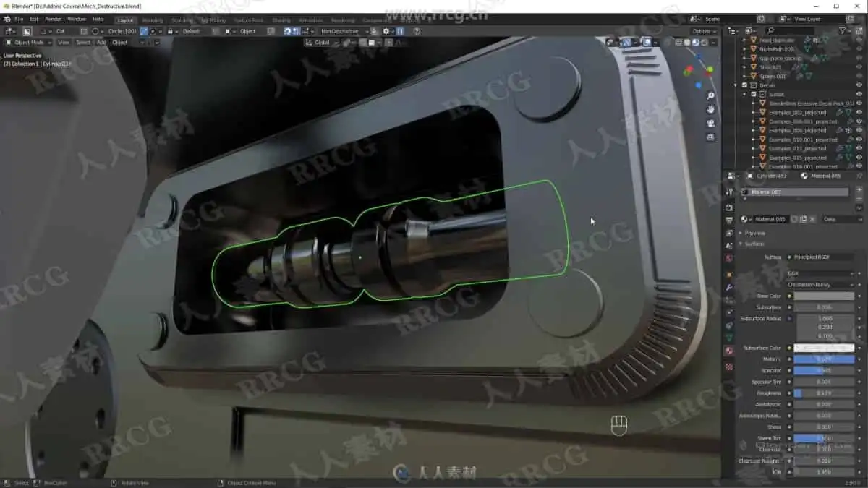
Task: Uncheck the Subset collection checkbox
Action: coord(753,94)
